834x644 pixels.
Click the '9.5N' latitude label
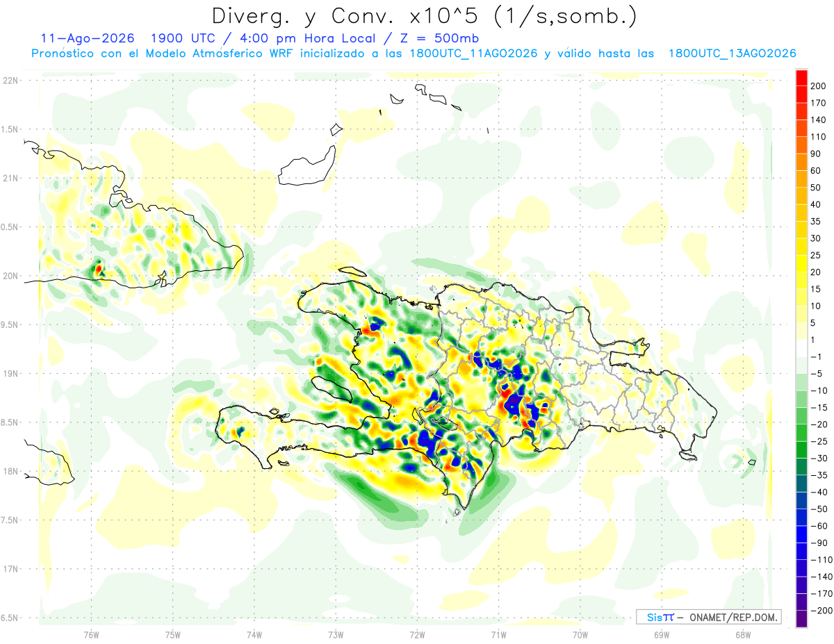10,325
